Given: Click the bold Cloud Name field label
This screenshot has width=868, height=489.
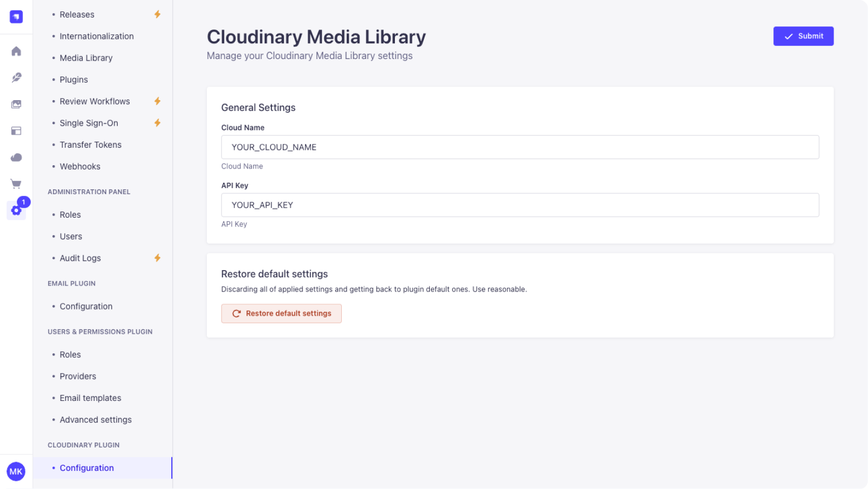Looking at the screenshot, I should point(243,127).
